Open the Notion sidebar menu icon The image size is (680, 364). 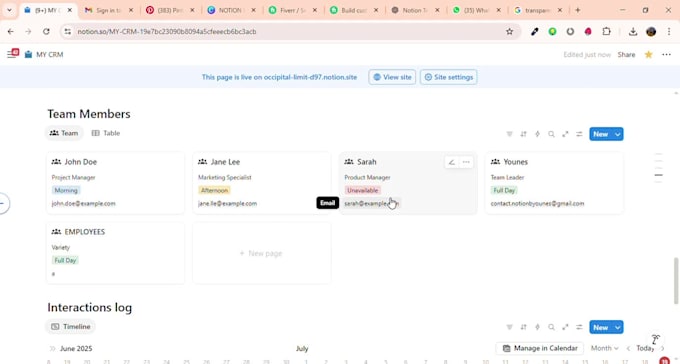pyautogui.click(x=12, y=54)
